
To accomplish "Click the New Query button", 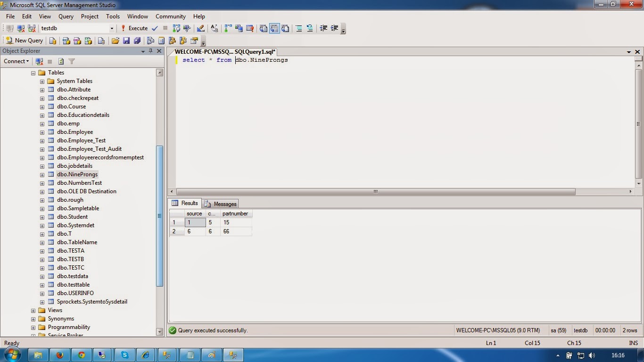I will 24,41.
